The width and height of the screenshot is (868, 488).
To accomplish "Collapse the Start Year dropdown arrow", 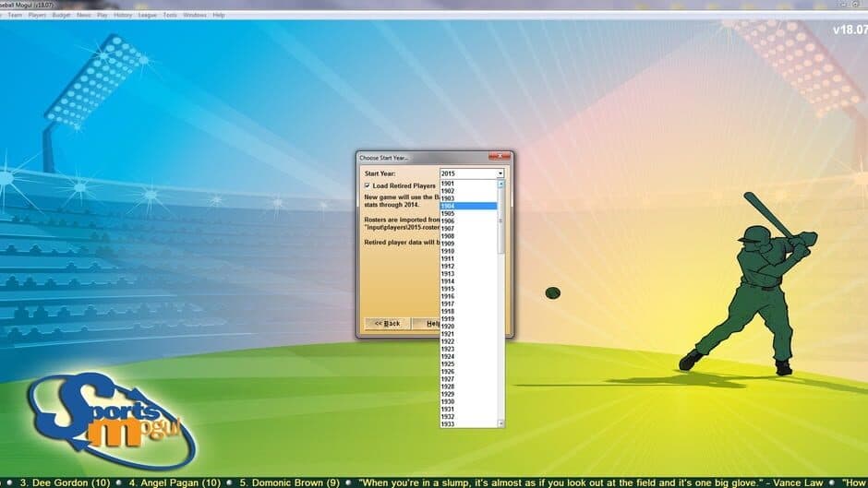I will click(x=500, y=173).
